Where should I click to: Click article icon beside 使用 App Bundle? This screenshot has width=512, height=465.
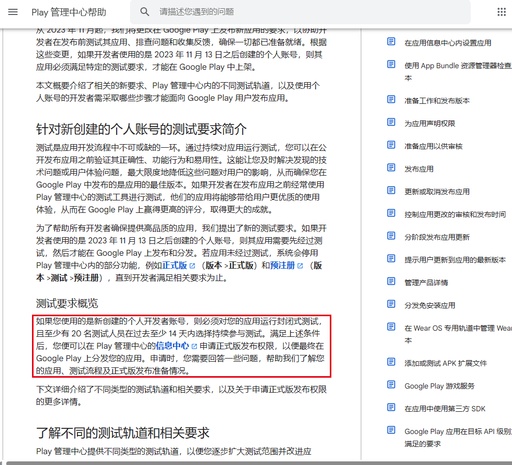point(391,64)
